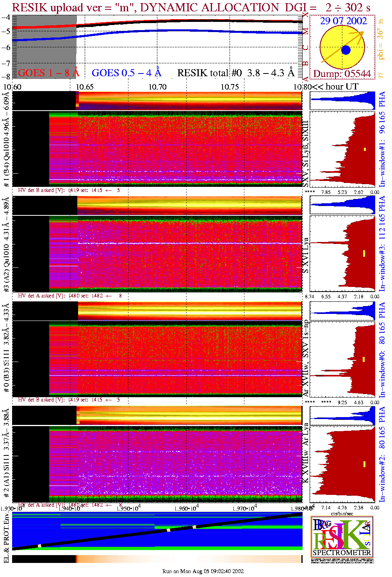Click the Dump: 05544 label
392x577 pixels.
point(342,74)
